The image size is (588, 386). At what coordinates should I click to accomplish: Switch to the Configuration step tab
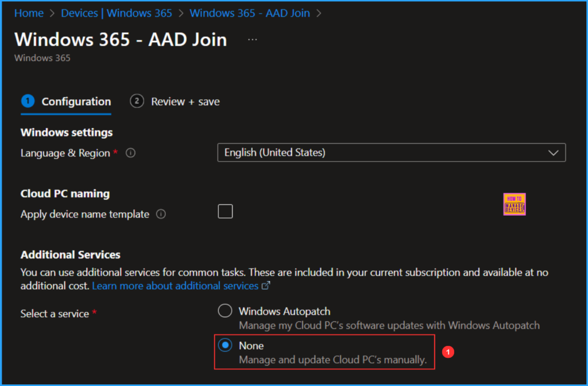(66, 102)
